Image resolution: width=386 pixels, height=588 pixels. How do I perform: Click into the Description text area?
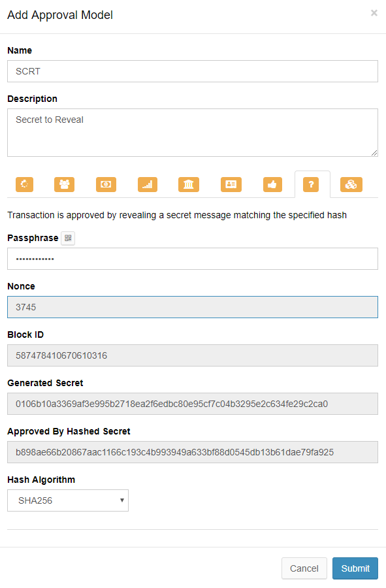click(x=193, y=133)
